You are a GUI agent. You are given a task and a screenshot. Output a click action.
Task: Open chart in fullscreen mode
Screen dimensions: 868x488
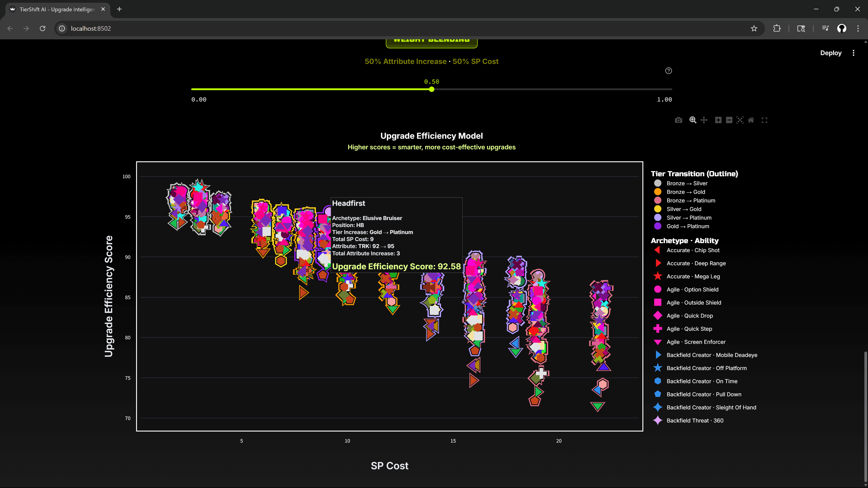point(764,120)
